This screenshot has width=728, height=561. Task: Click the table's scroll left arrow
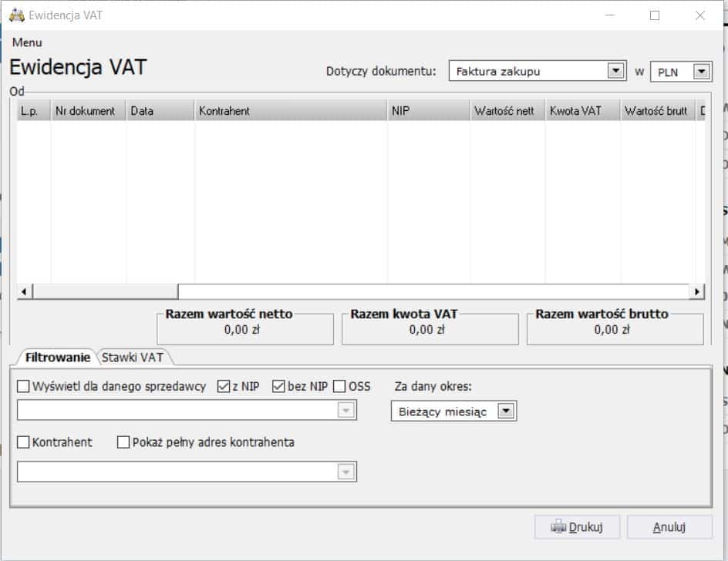24,291
